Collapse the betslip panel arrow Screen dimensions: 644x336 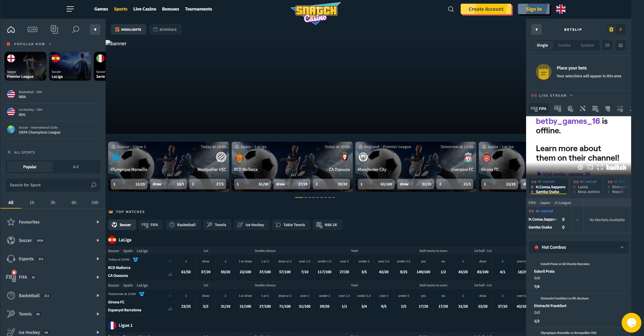coord(537,29)
